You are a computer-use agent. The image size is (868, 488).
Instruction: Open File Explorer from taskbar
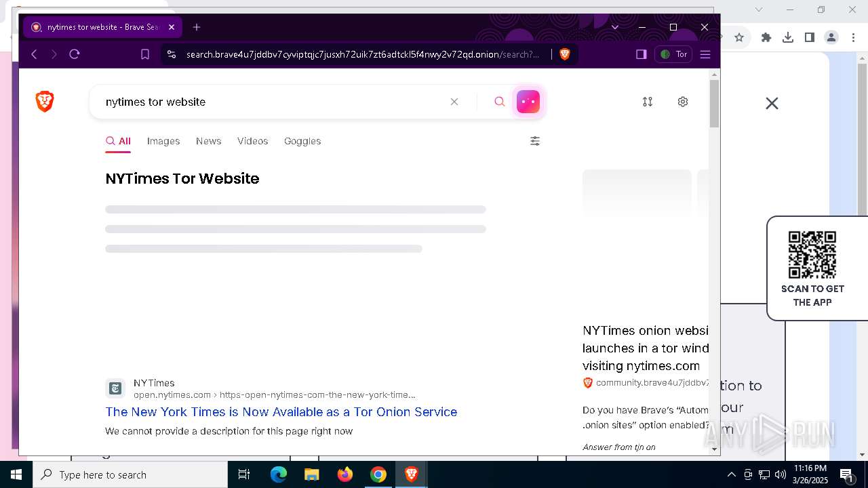pyautogui.click(x=311, y=474)
